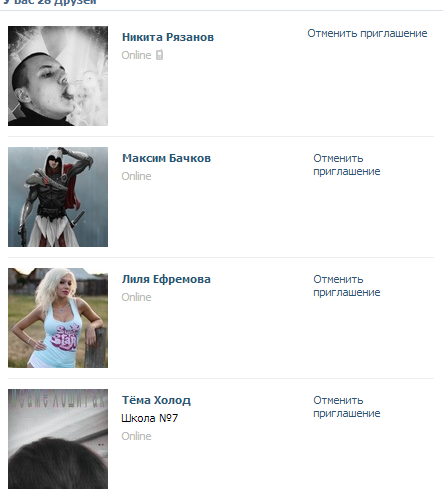Open Тёма Холод's profile photo

tap(58, 439)
